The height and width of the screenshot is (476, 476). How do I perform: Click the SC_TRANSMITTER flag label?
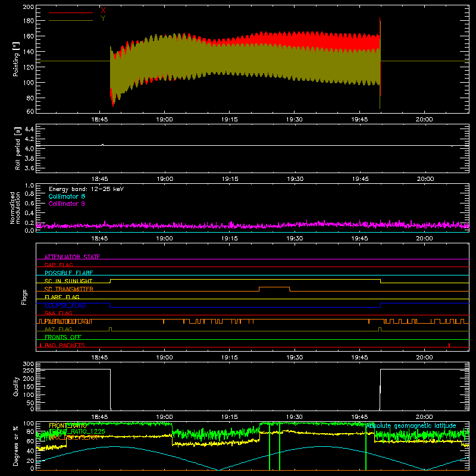click(x=68, y=289)
